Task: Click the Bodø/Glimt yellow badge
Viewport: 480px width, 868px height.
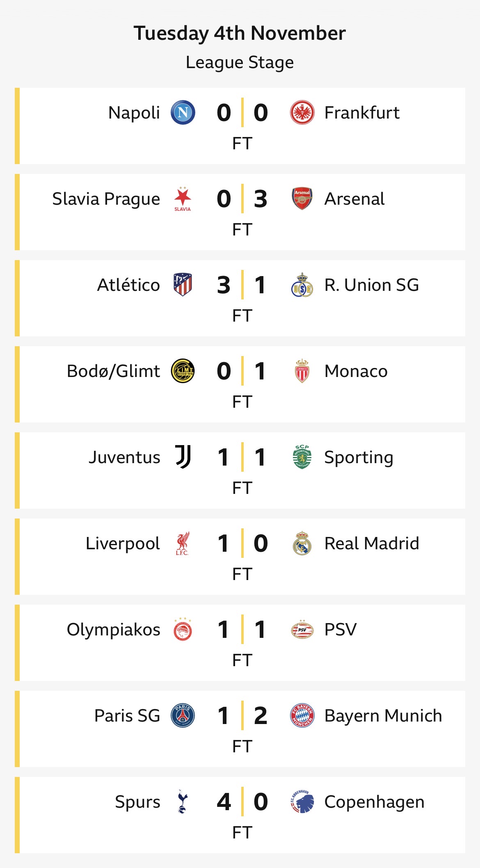Action: point(183,371)
